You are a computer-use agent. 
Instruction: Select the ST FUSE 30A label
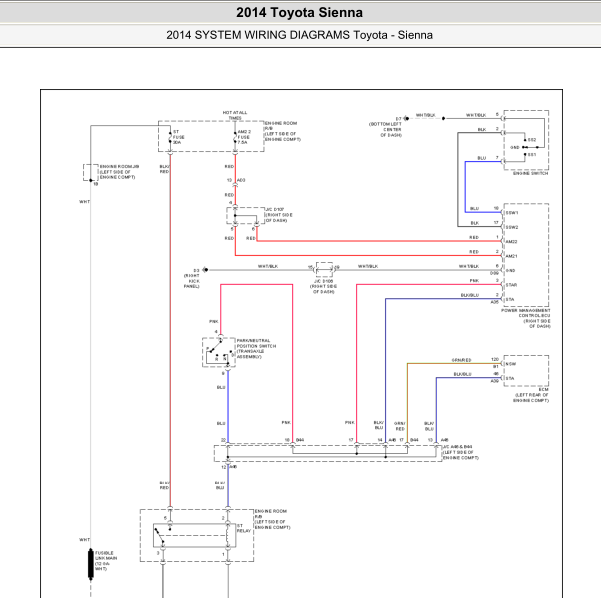click(x=179, y=137)
